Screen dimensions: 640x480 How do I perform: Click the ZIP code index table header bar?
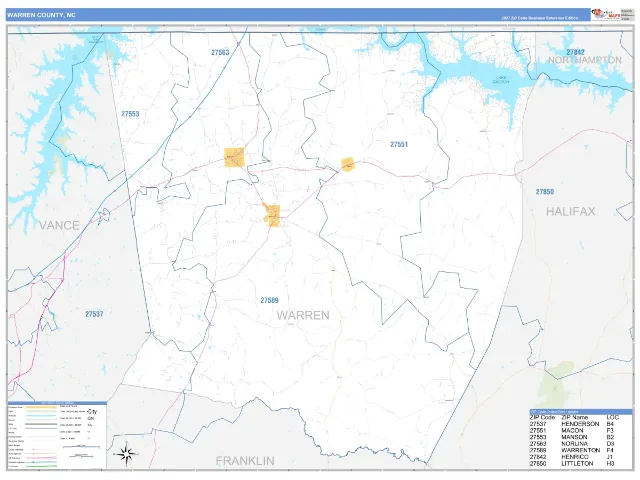[581, 412]
